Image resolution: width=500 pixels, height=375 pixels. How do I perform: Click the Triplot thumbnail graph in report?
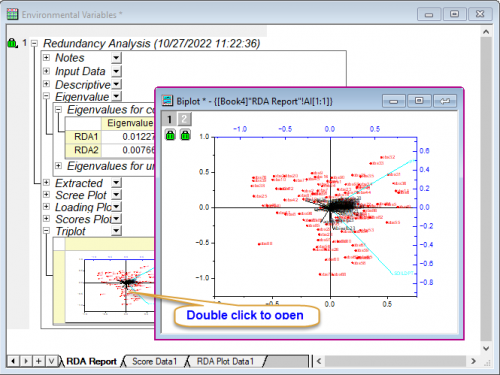(x=110, y=287)
